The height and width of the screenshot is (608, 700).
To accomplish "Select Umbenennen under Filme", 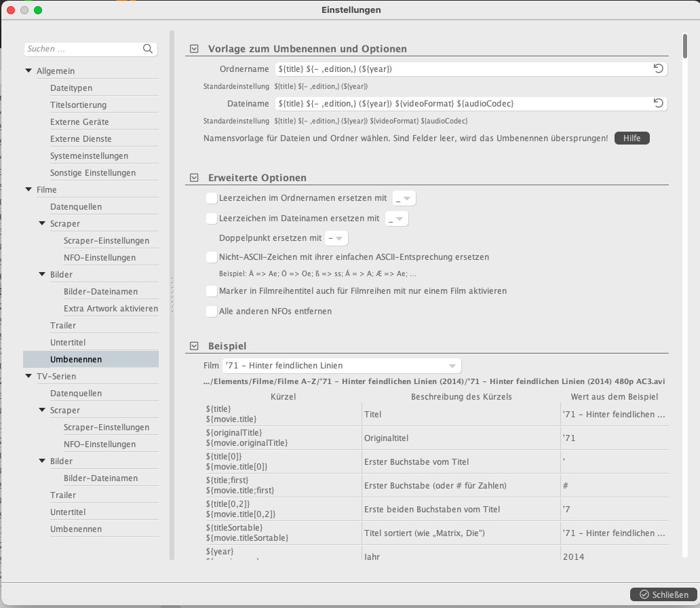I will pyautogui.click(x=91, y=359).
